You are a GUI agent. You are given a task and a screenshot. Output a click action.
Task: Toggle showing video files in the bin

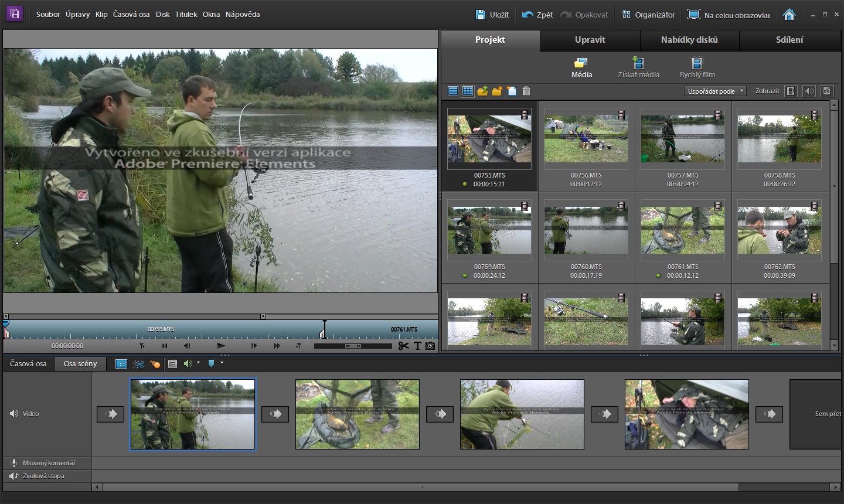pos(791,91)
